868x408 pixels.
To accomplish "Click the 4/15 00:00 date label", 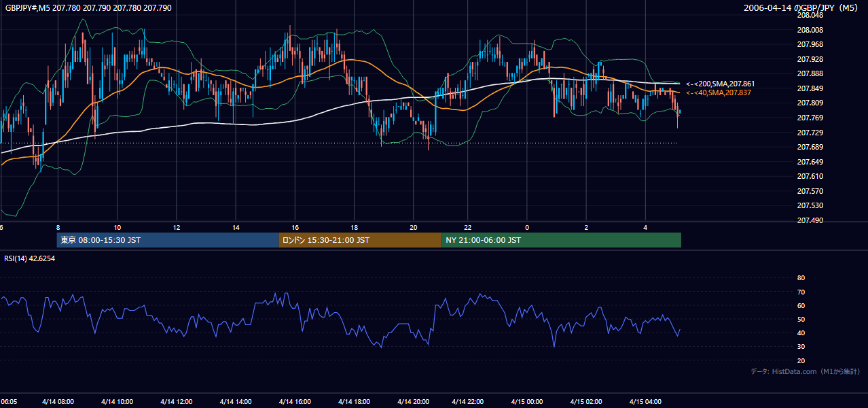I will pyautogui.click(x=526, y=402).
